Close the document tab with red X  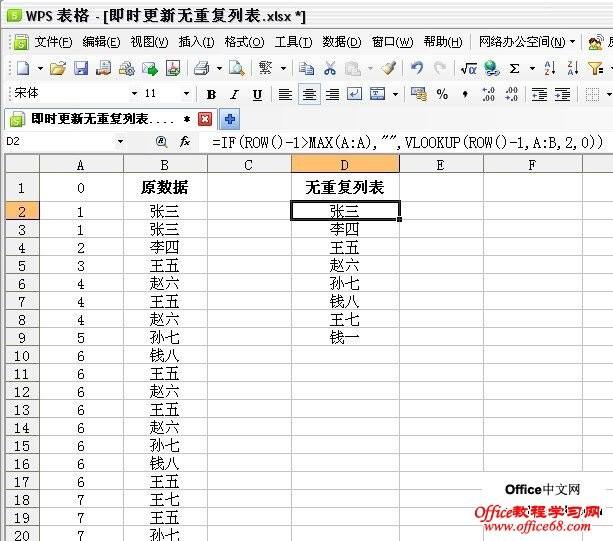click(x=205, y=119)
